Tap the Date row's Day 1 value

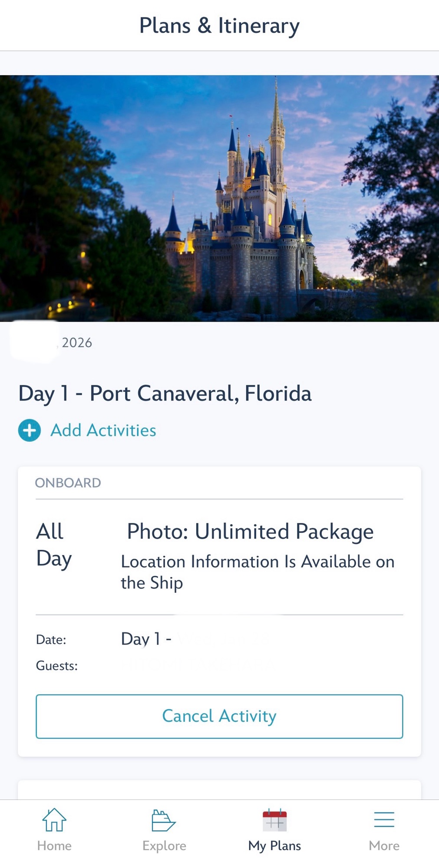[146, 639]
